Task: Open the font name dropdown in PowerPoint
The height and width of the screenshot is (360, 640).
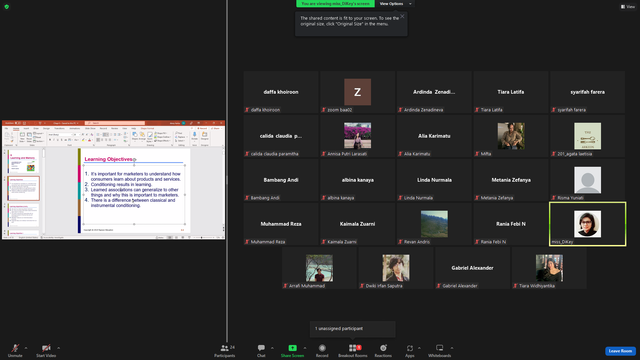Action: pos(72,134)
